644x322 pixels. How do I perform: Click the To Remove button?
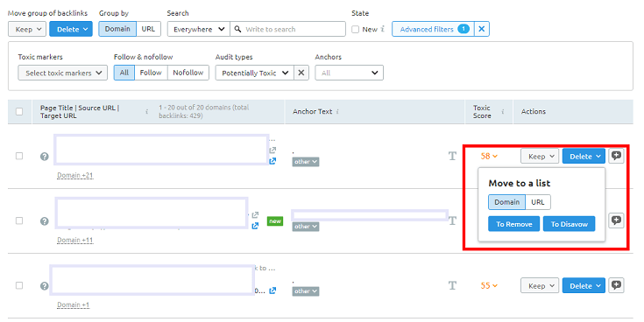point(513,224)
